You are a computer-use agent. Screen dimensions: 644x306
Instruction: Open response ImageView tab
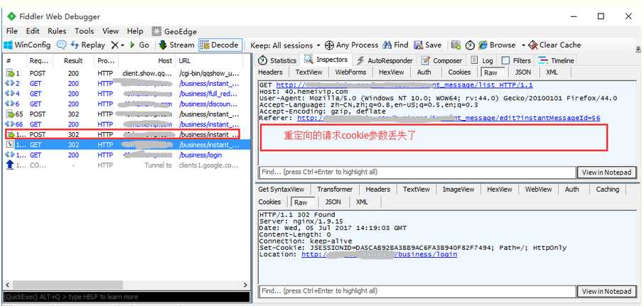tap(458, 189)
